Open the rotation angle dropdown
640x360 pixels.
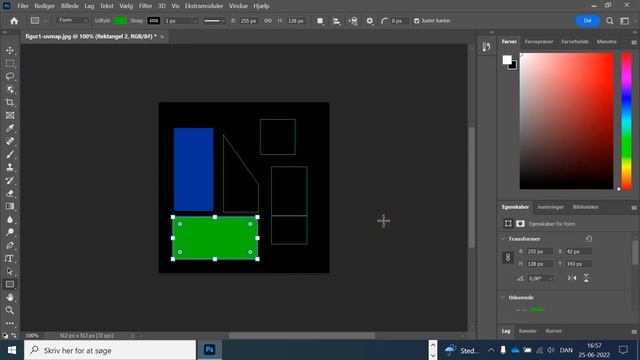(x=550, y=278)
